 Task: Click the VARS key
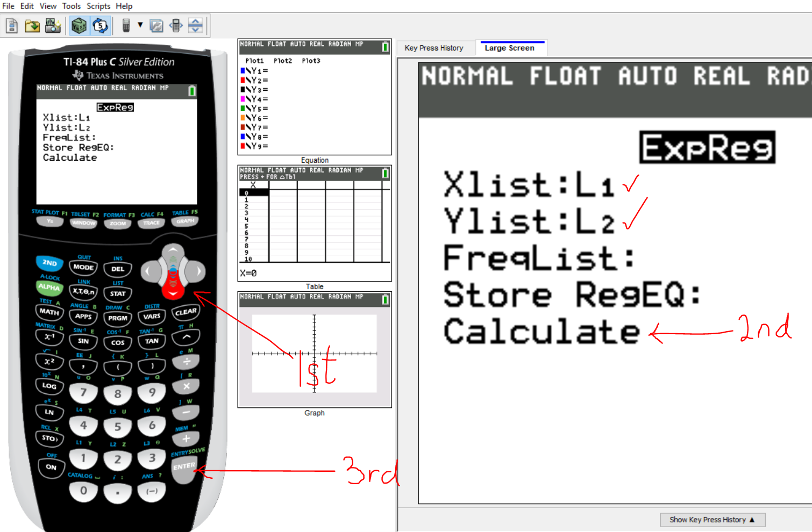pos(152,317)
